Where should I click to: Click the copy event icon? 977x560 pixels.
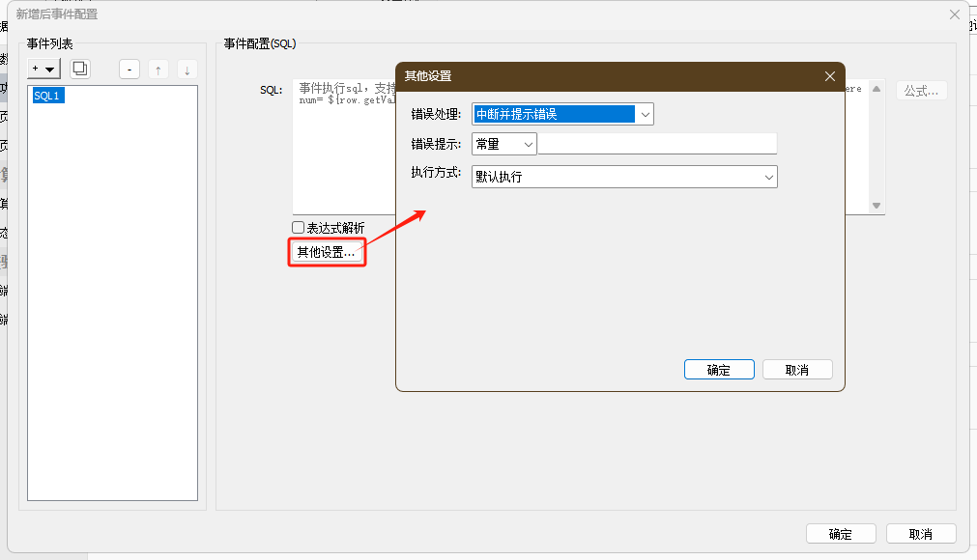pos(80,69)
